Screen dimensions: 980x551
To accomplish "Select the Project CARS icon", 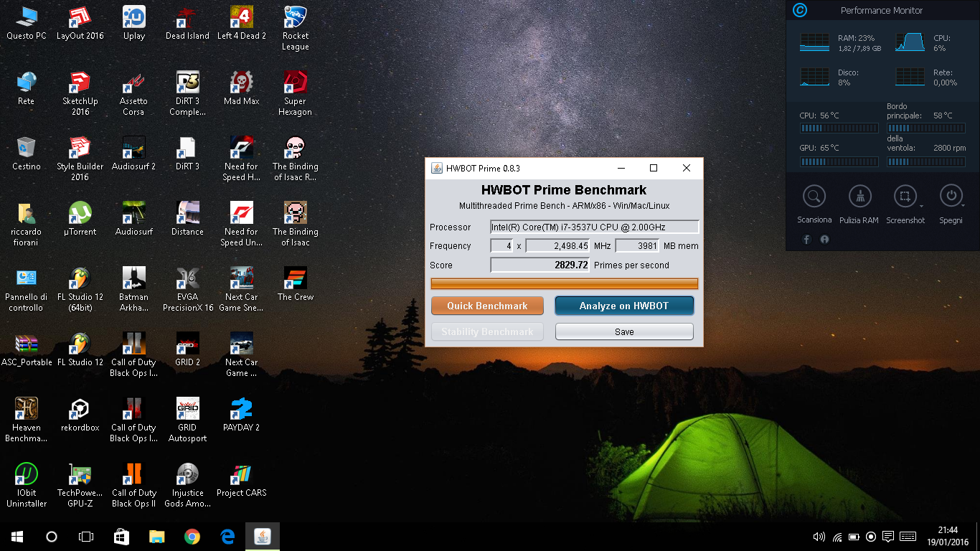I will (x=242, y=480).
